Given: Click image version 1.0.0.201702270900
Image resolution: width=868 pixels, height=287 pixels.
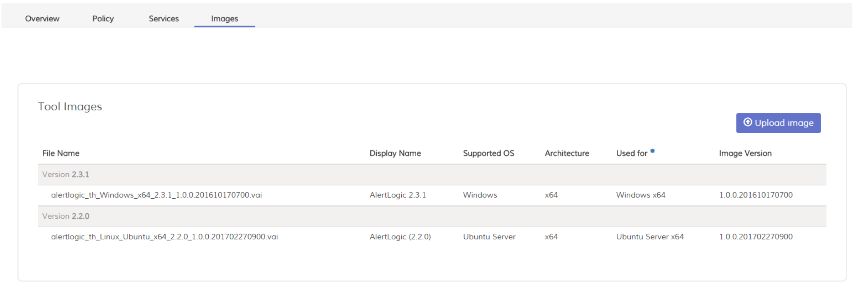Looking at the screenshot, I should pos(756,237).
